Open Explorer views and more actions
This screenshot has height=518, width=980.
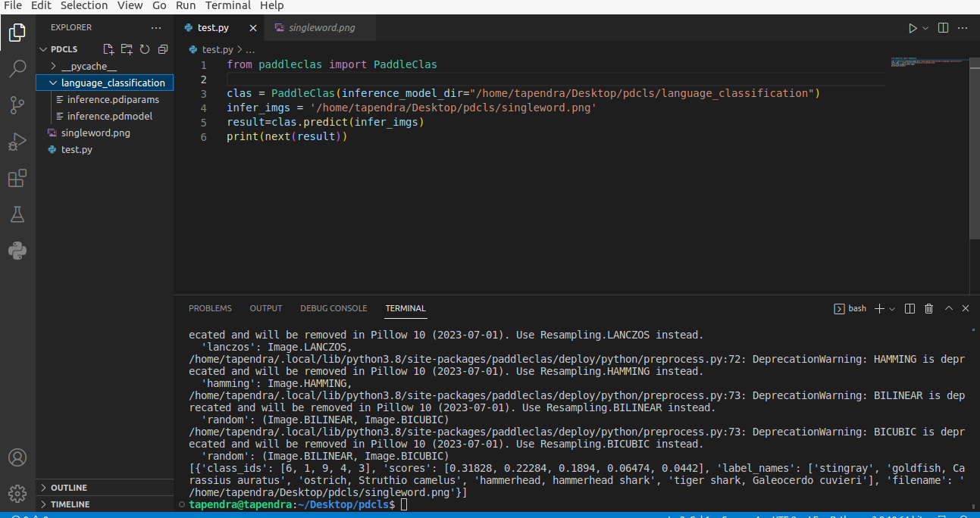click(156, 27)
